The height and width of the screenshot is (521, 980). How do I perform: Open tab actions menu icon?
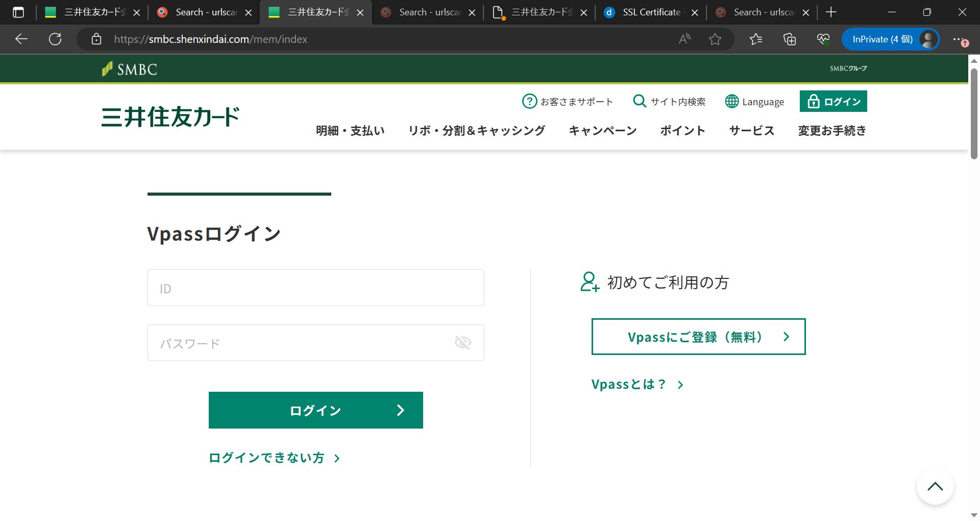tap(18, 12)
